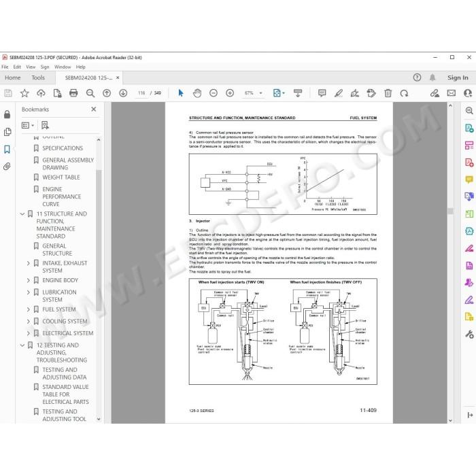
Task: Expand the FUEL SYSTEM bookmark
Action: [29, 309]
